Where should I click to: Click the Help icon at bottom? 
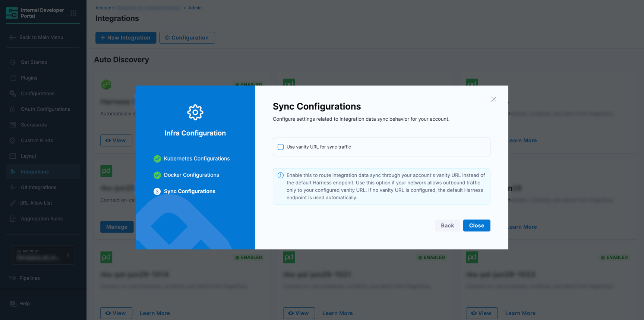13,304
